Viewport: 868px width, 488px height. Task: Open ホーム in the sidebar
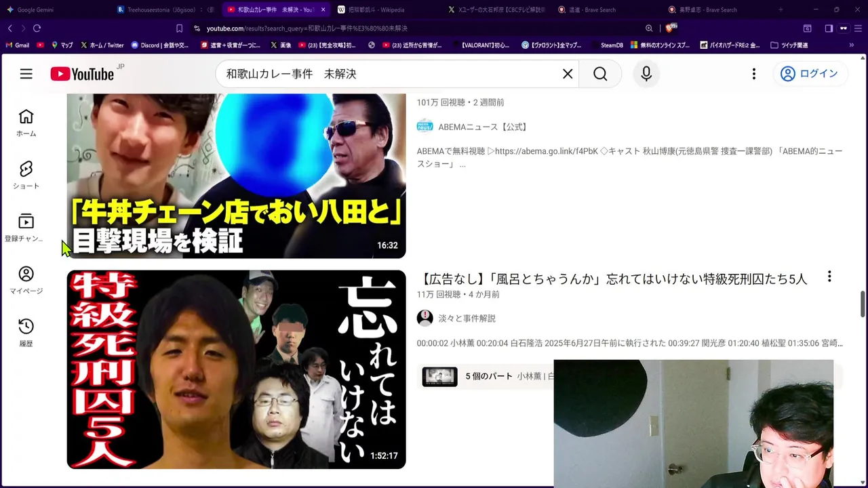coord(26,123)
